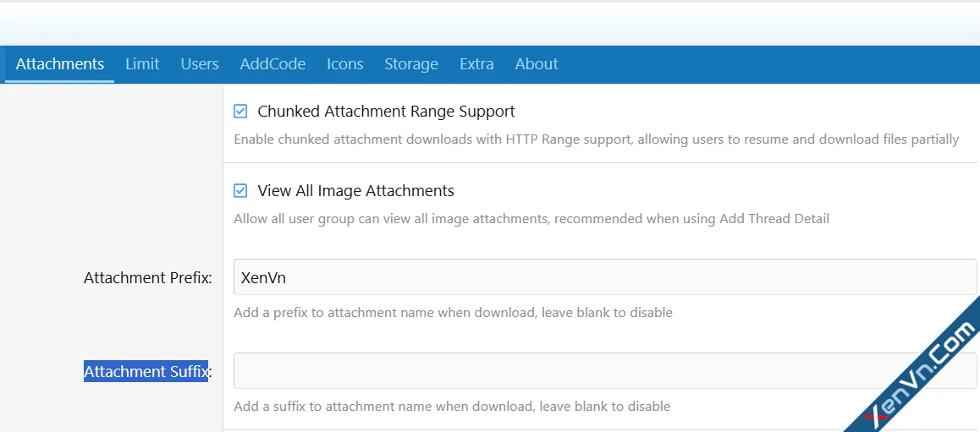Click the prefix help text below the field

coord(453,312)
